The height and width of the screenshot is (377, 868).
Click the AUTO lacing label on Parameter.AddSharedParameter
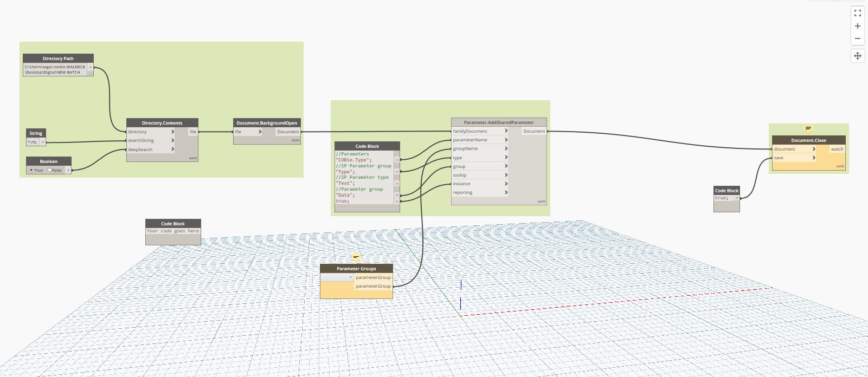coord(541,201)
